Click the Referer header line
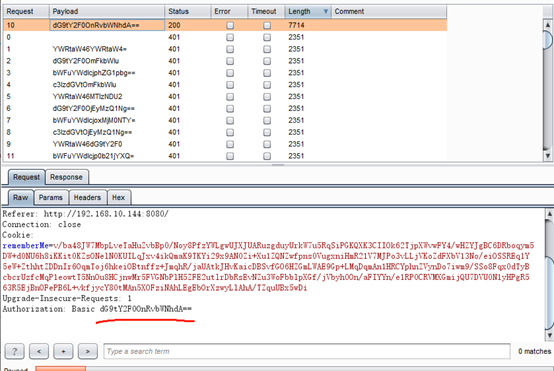The image size is (554, 371). pos(86,214)
